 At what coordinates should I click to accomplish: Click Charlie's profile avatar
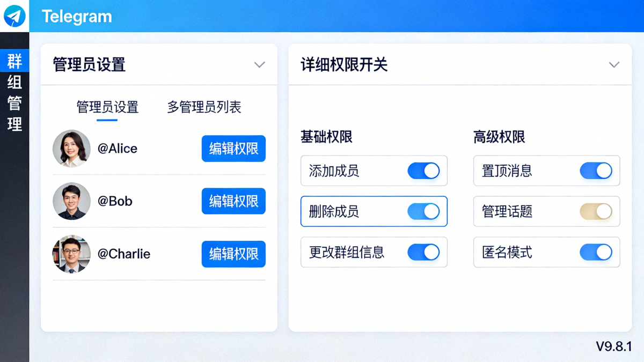tap(71, 254)
